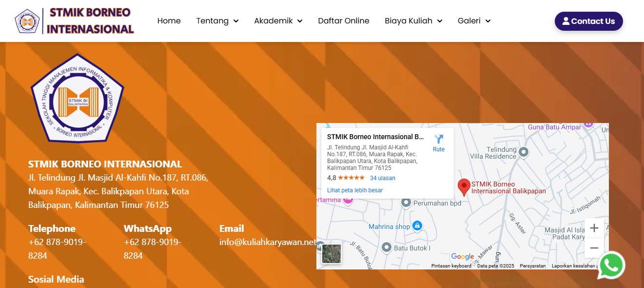Viewport: 644px width, 288px height.
Task: Open the 34 ulasan reviews link
Action: coord(383,178)
